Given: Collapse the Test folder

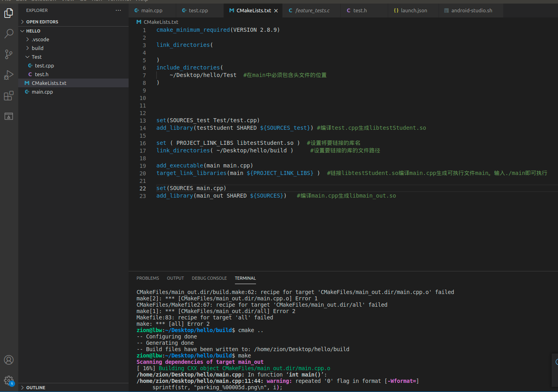Looking at the screenshot, I should [73, 57].
